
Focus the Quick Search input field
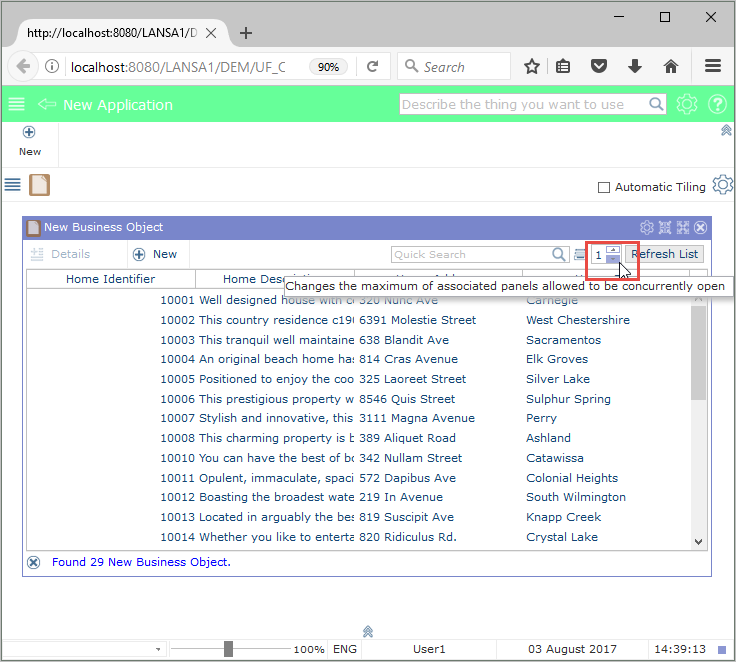(472, 254)
